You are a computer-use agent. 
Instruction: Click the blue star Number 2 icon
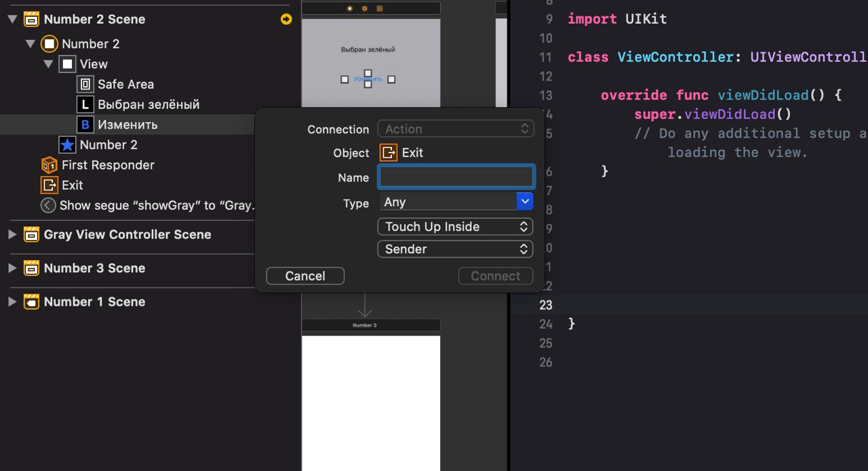[67, 145]
